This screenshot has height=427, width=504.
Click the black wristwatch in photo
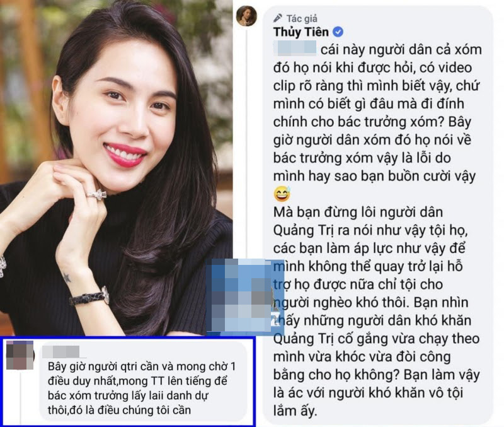(89, 296)
